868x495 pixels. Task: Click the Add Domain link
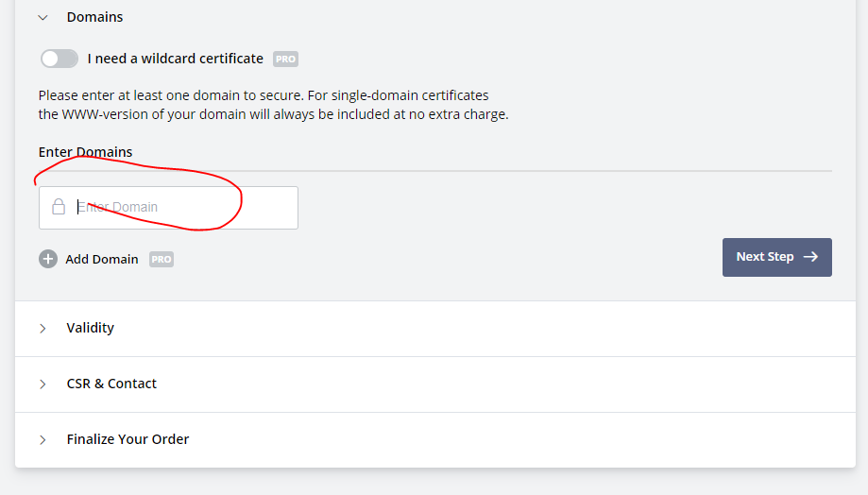[102, 259]
